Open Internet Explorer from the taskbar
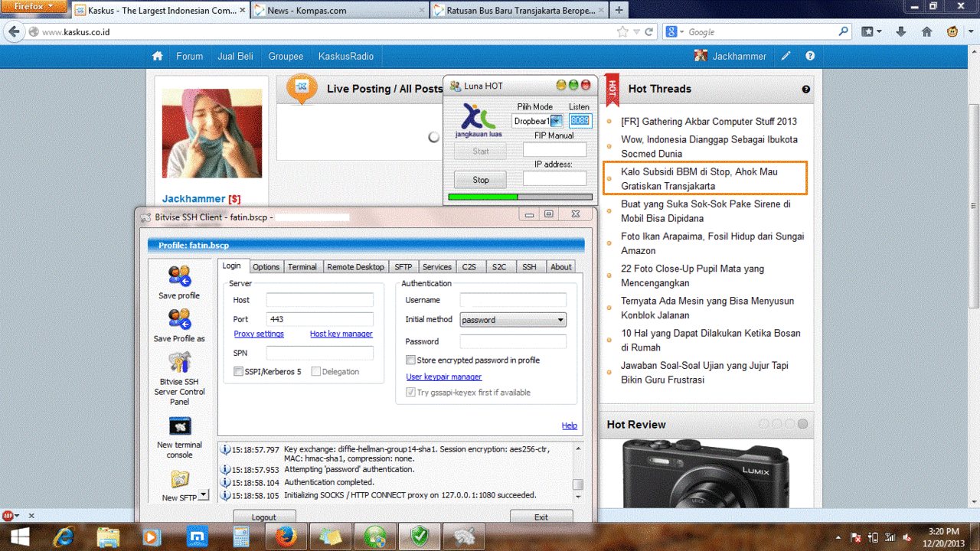The image size is (980, 551). (x=64, y=536)
